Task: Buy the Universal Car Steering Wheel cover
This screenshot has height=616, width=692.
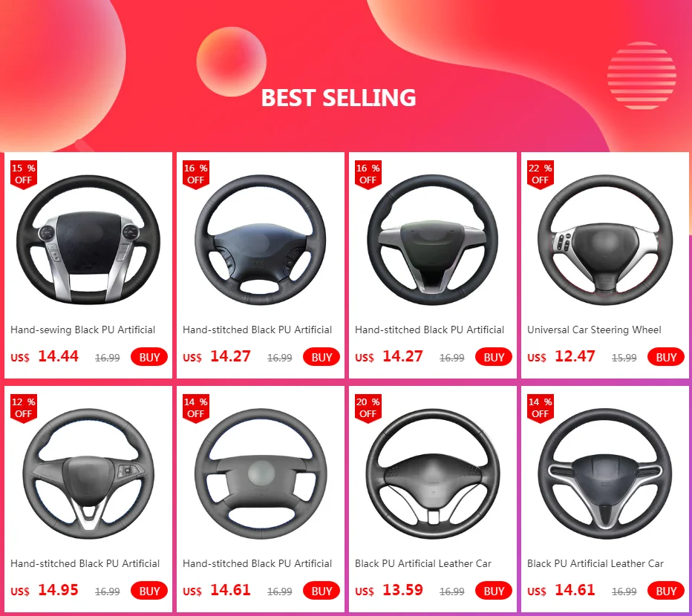Action: tap(666, 357)
